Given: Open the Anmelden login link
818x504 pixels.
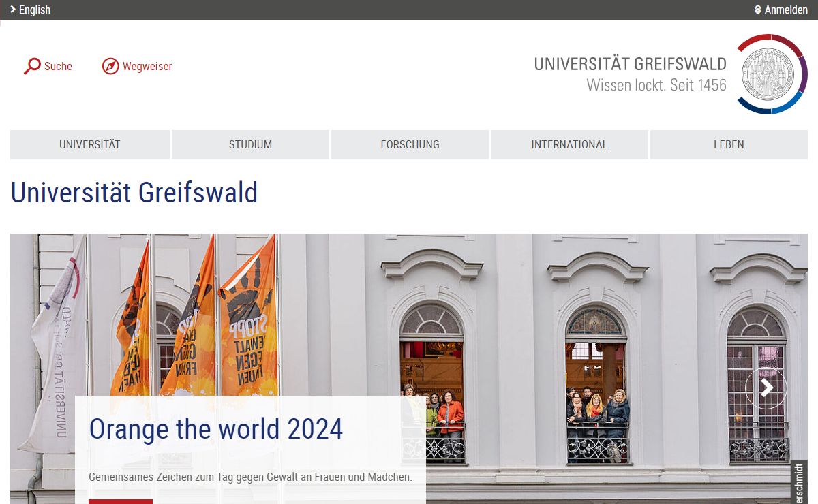Looking at the screenshot, I should pos(786,10).
